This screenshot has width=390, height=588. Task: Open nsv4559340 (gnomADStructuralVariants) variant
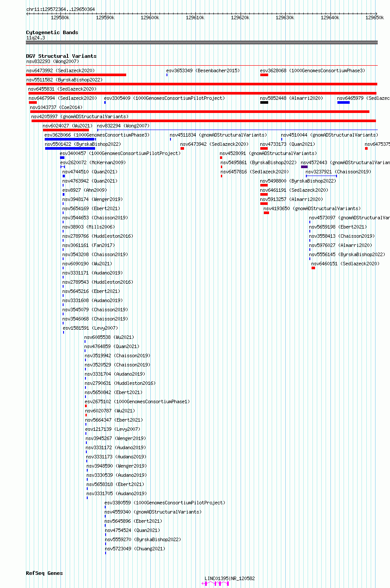153,512
